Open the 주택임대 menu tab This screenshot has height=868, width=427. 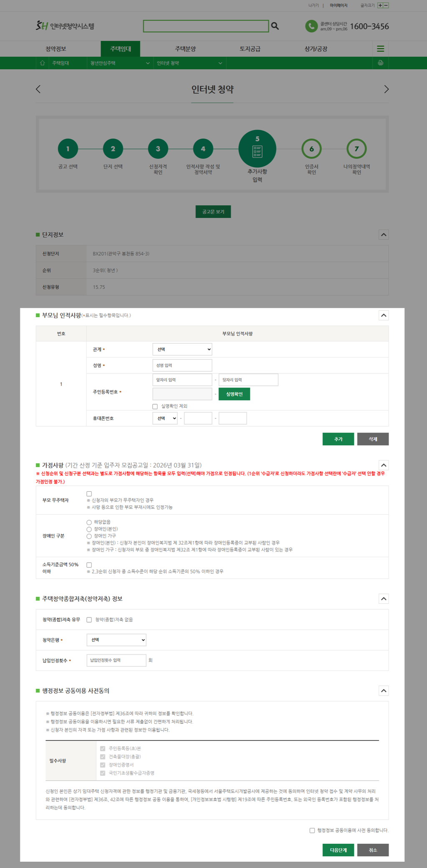[x=121, y=49]
